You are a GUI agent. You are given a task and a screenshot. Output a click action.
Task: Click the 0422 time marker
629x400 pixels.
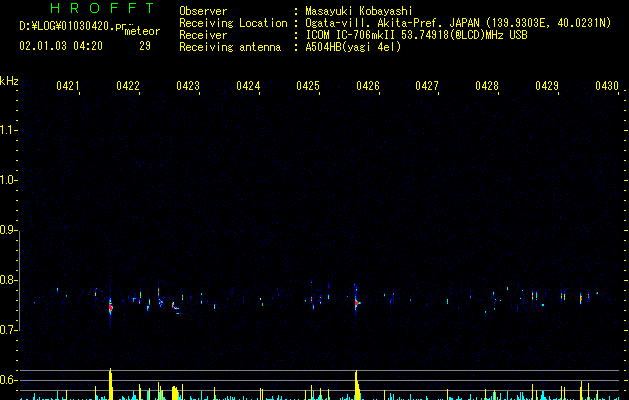coord(128,86)
